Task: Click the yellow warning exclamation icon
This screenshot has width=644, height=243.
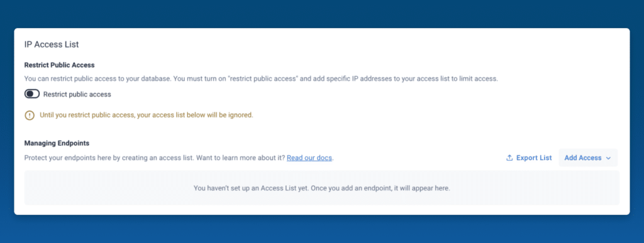Action: tap(30, 115)
